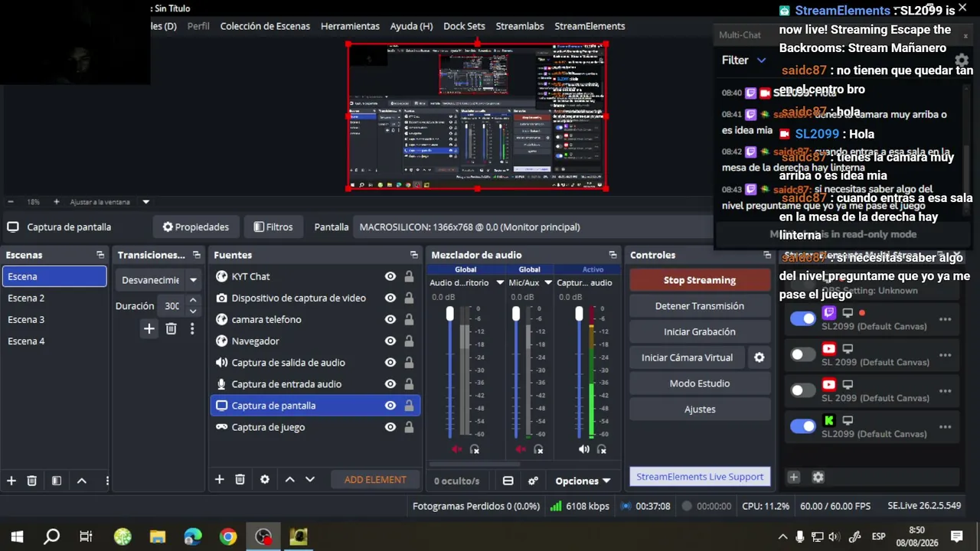Hide the KYT Chat source

(x=390, y=276)
